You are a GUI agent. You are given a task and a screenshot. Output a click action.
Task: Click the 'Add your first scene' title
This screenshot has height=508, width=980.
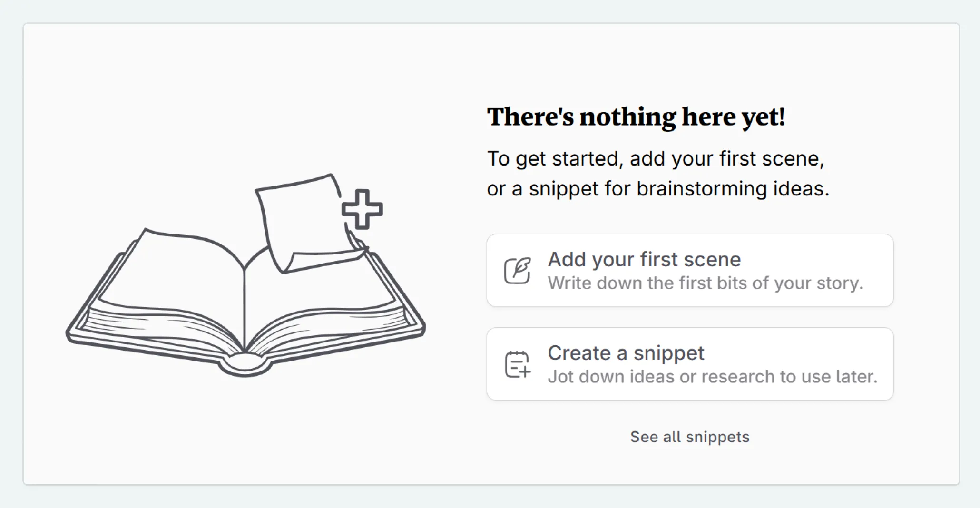(644, 260)
